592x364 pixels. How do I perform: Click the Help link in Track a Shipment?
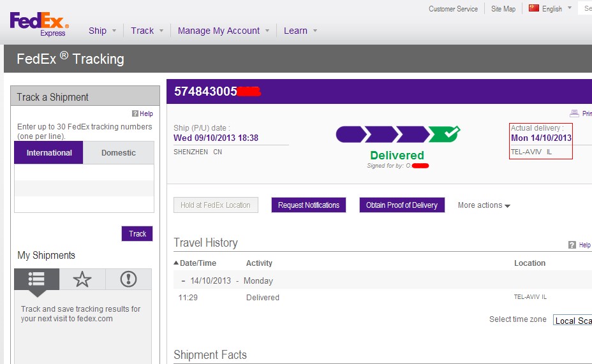[146, 113]
